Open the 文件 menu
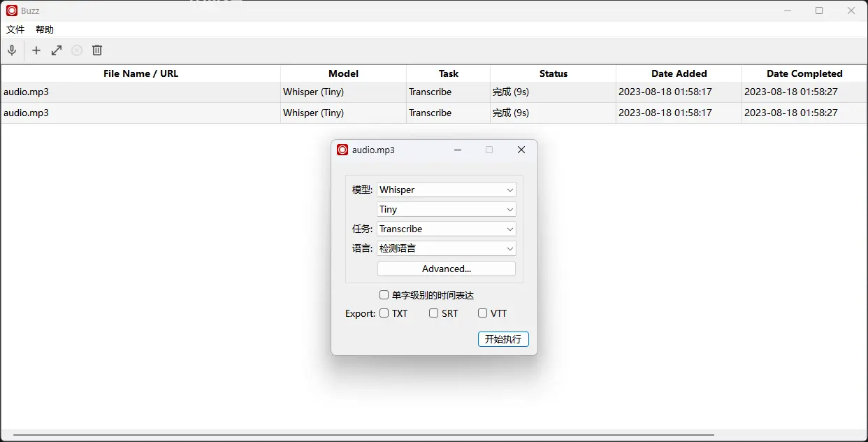Screen dimensions: 868x442 (x=15, y=29)
